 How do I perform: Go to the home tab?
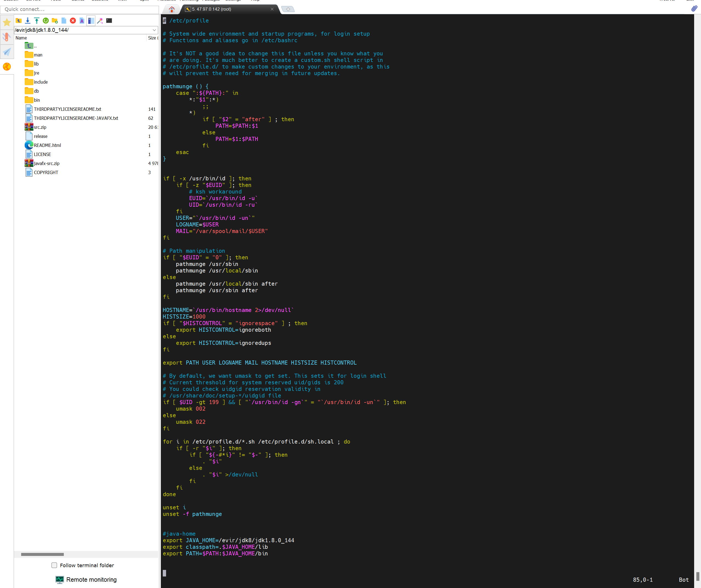click(172, 9)
